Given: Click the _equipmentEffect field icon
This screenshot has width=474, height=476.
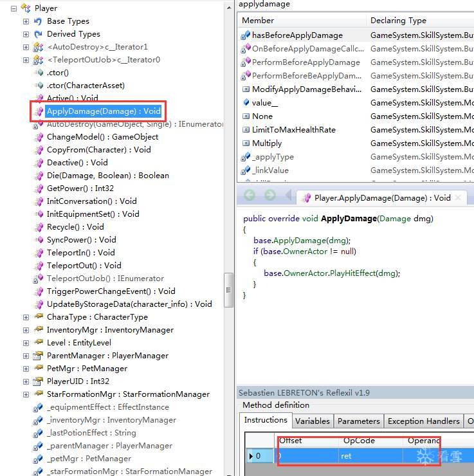Looking at the screenshot, I should (38, 407).
